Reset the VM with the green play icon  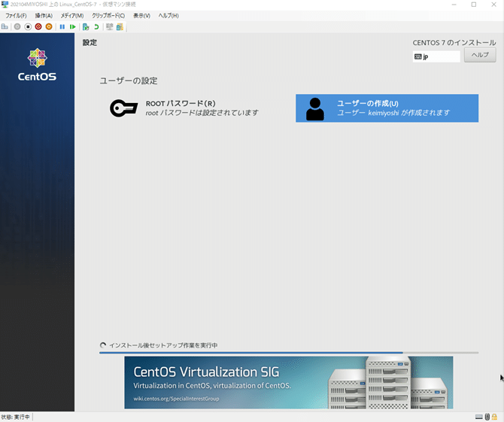[73, 26]
